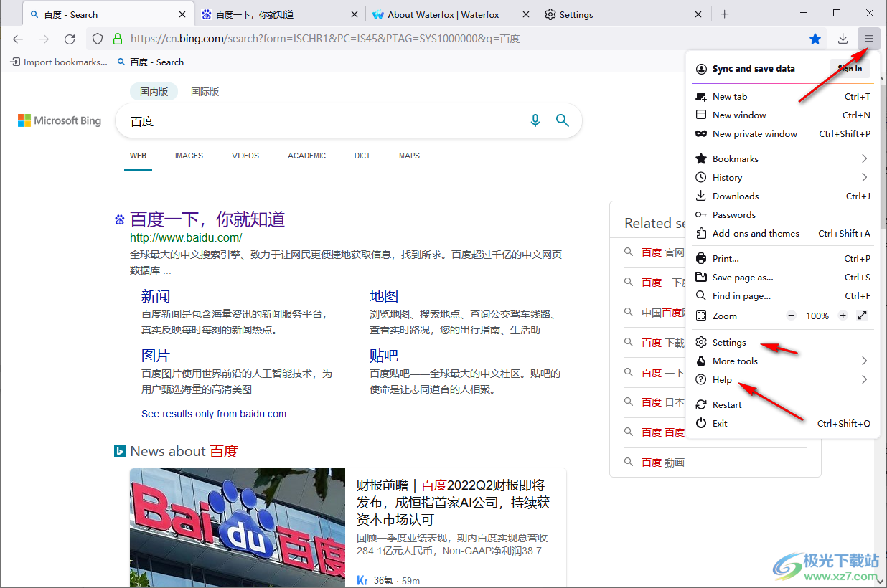Click See results only from baidu.com
Image resolution: width=887 pixels, height=588 pixels.
214,414
